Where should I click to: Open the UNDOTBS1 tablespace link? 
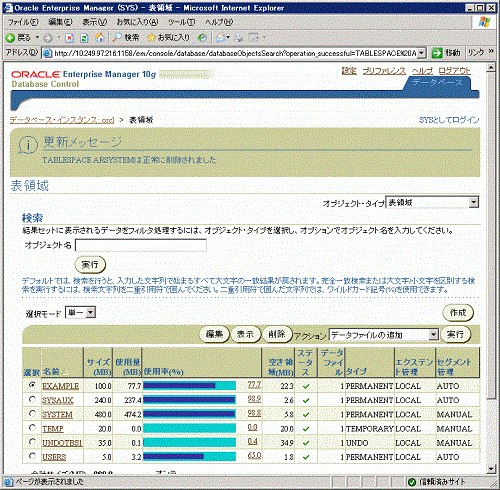click(x=62, y=443)
